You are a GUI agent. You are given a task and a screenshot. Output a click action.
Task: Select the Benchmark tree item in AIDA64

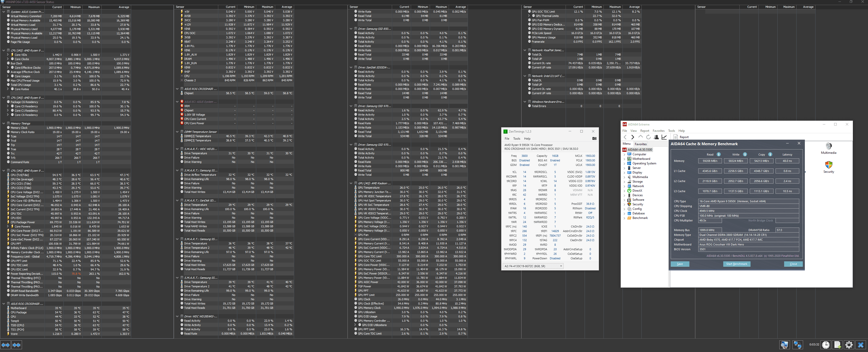pyautogui.click(x=640, y=218)
